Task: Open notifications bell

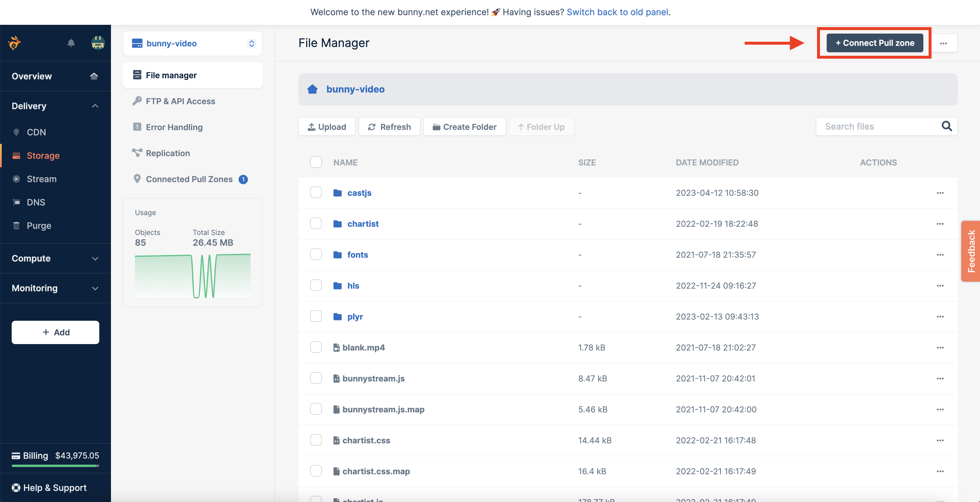Action: click(x=71, y=43)
